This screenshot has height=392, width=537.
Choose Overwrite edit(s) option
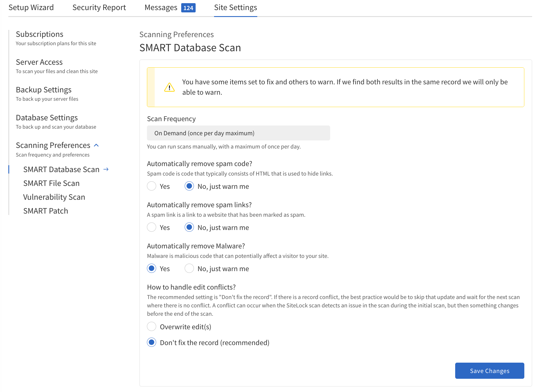(x=152, y=327)
